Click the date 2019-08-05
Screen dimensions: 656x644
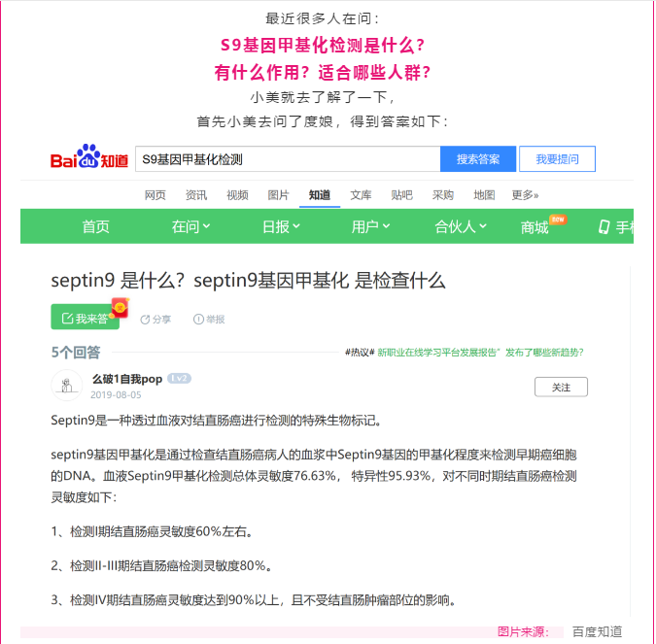pyautogui.click(x=116, y=394)
